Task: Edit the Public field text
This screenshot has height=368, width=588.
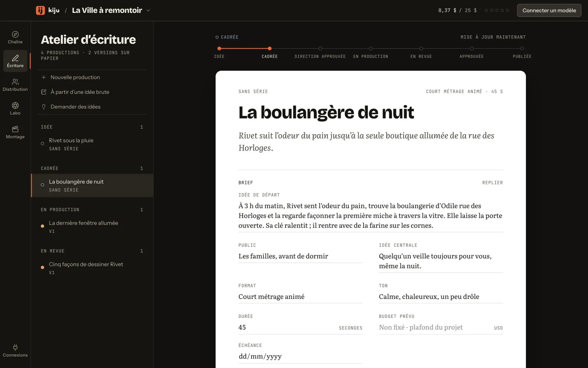Action: [x=300, y=256]
